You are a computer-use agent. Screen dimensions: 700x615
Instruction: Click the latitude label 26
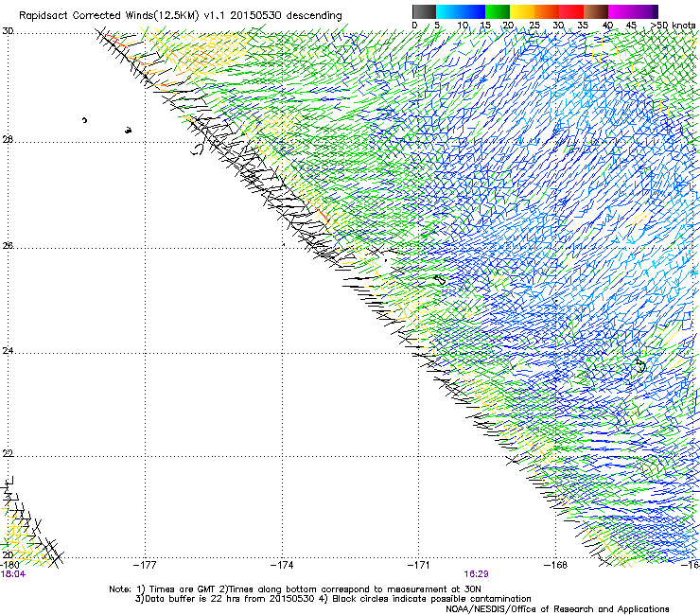[x=8, y=246]
